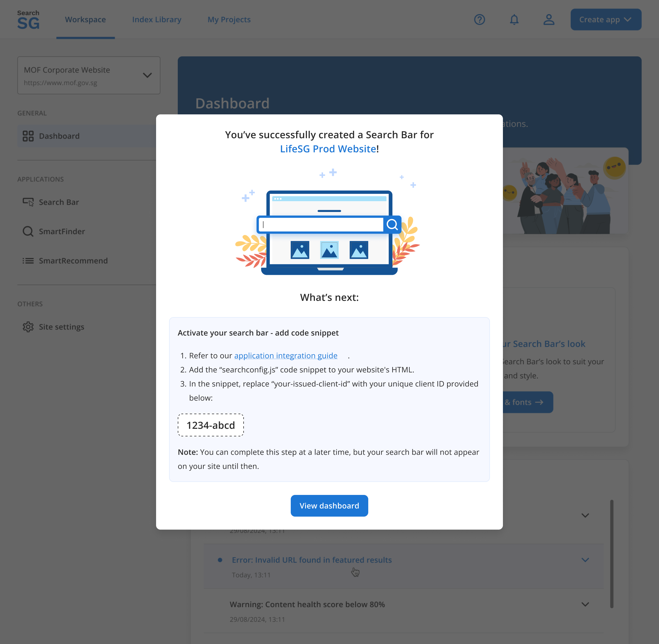Open the user profile icon
Image resolution: width=659 pixels, height=644 pixels.
(549, 20)
